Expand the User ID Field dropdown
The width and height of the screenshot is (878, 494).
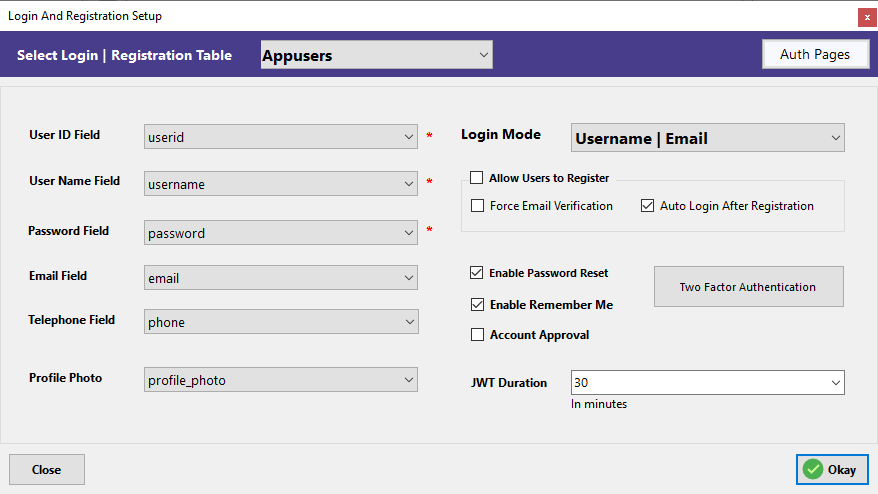click(281, 137)
